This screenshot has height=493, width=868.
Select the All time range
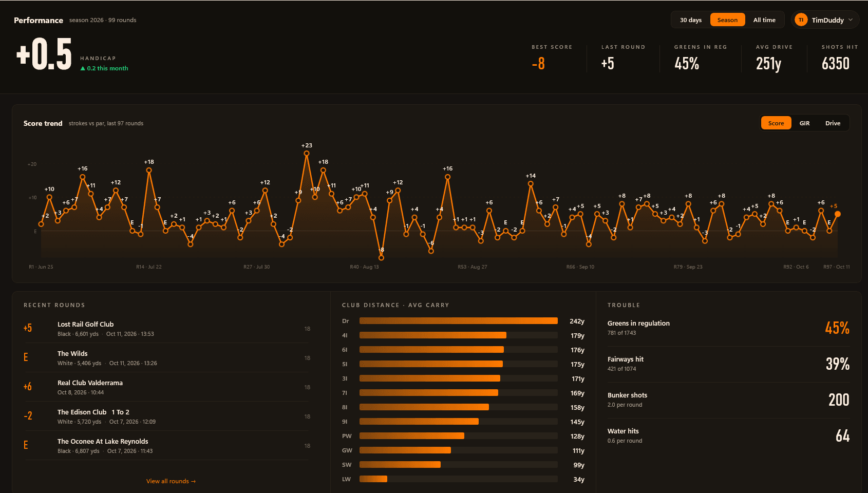764,20
